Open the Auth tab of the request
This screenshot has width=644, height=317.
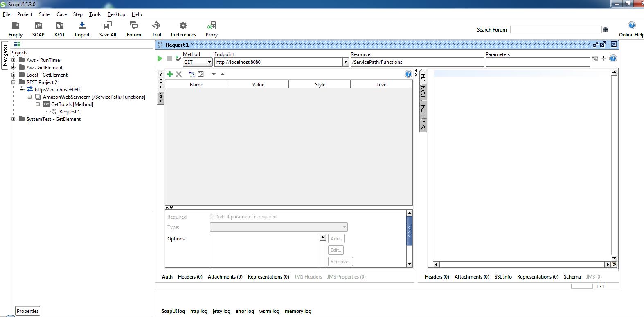(167, 277)
